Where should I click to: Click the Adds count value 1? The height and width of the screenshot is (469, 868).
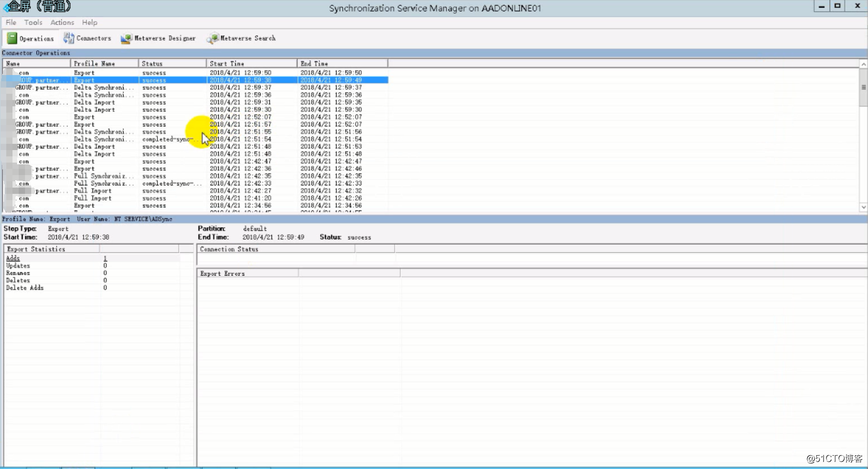tap(105, 258)
